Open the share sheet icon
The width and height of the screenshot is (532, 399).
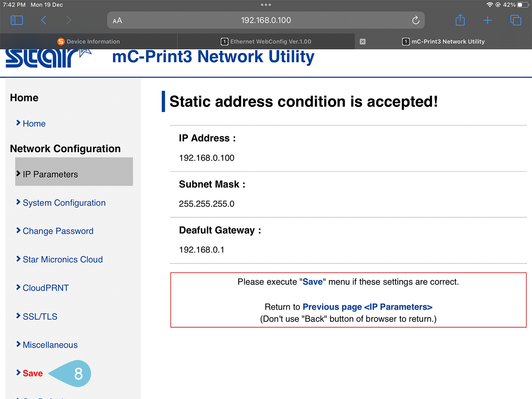coord(460,20)
